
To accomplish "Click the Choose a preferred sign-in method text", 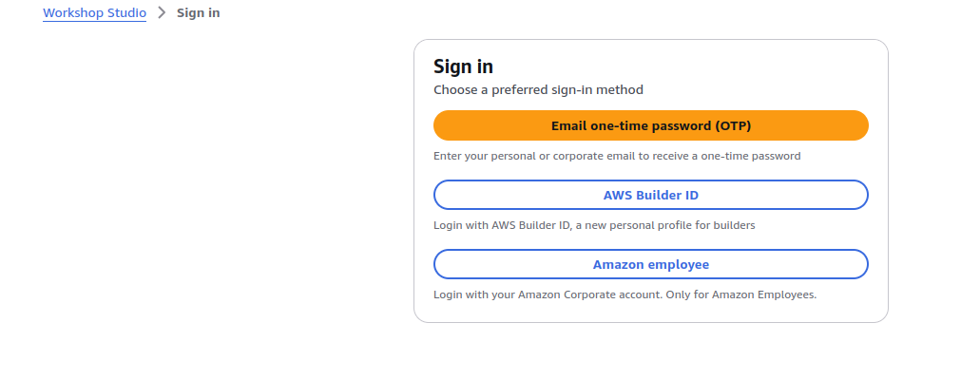I will 538,90.
